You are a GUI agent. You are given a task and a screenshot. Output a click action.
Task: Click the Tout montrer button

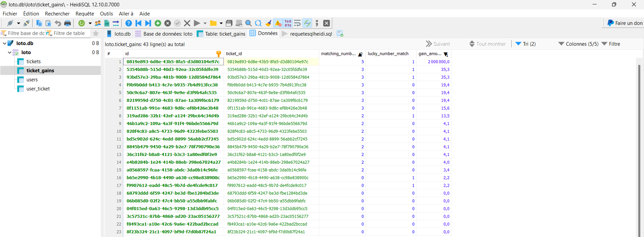pos(487,44)
